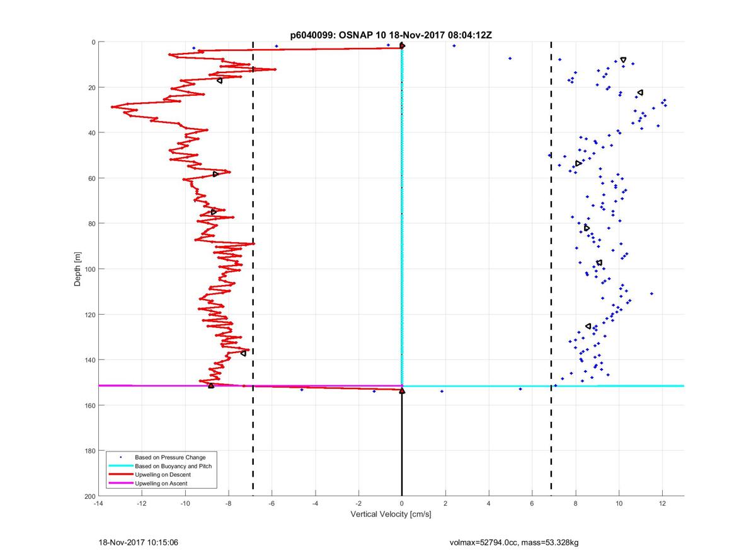Click velocity-axis tick label '-6'
Screen dimensions: 756x558
(x=272, y=504)
